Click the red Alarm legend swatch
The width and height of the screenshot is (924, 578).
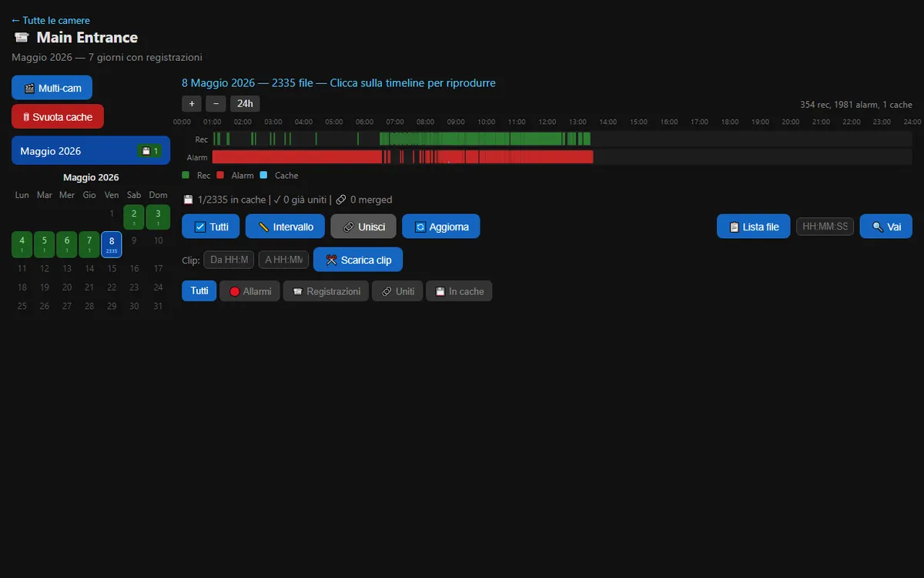(x=220, y=175)
